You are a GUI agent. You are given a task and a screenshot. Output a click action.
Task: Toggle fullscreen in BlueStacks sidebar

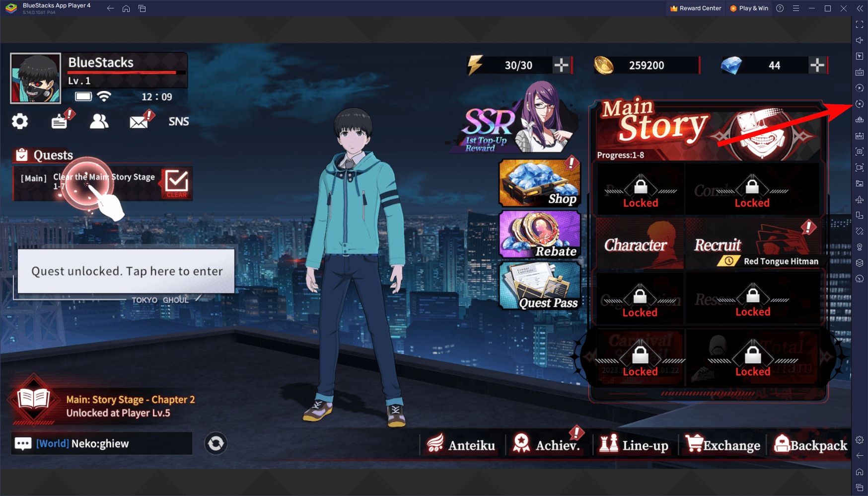pyautogui.click(x=860, y=24)
